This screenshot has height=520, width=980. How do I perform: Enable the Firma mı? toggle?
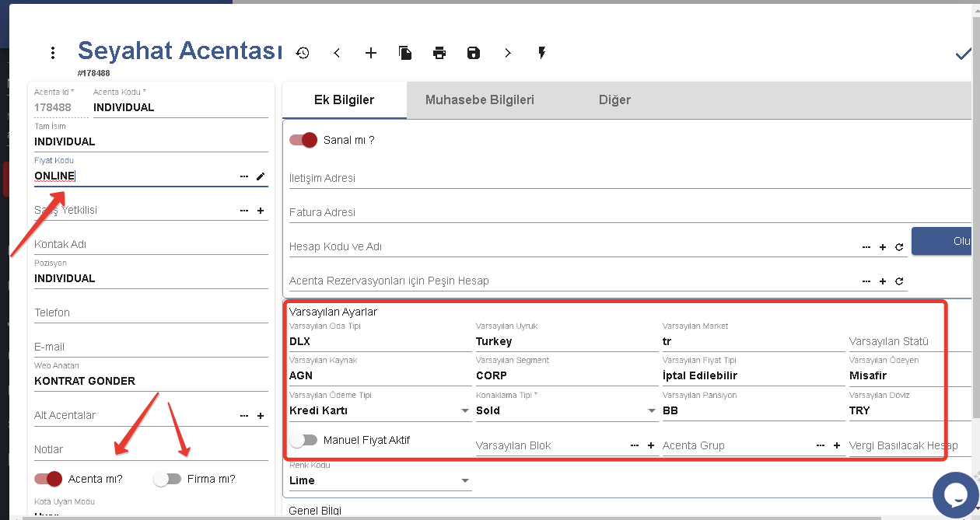(166, 479)
